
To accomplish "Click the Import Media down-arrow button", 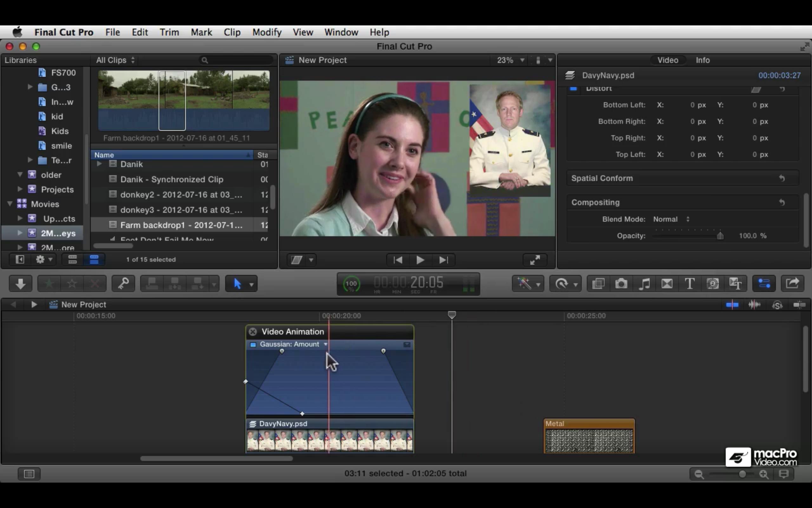I will (x=21, y=284).
